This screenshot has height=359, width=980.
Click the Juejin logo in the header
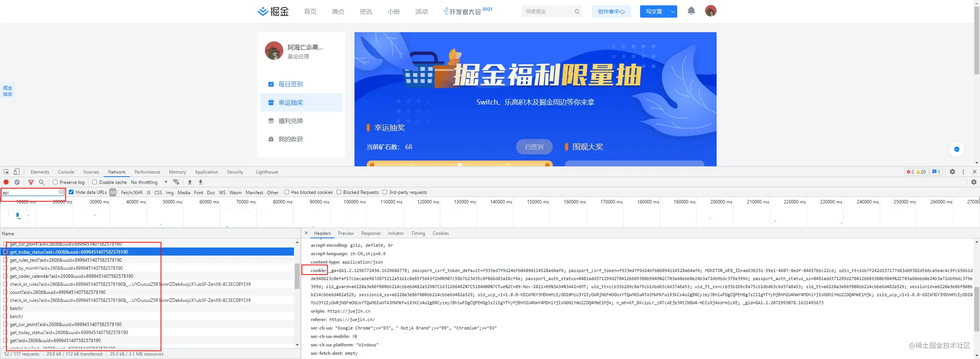273,11
